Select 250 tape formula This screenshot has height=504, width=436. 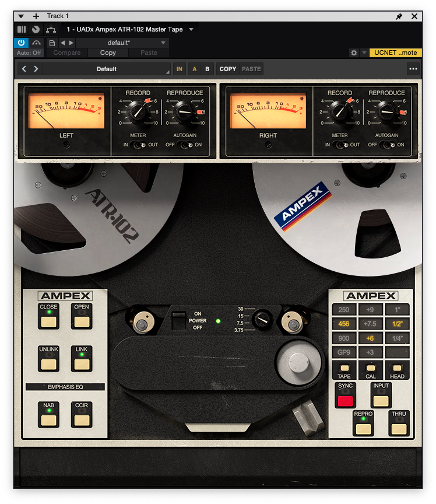[x=344, y=310]
